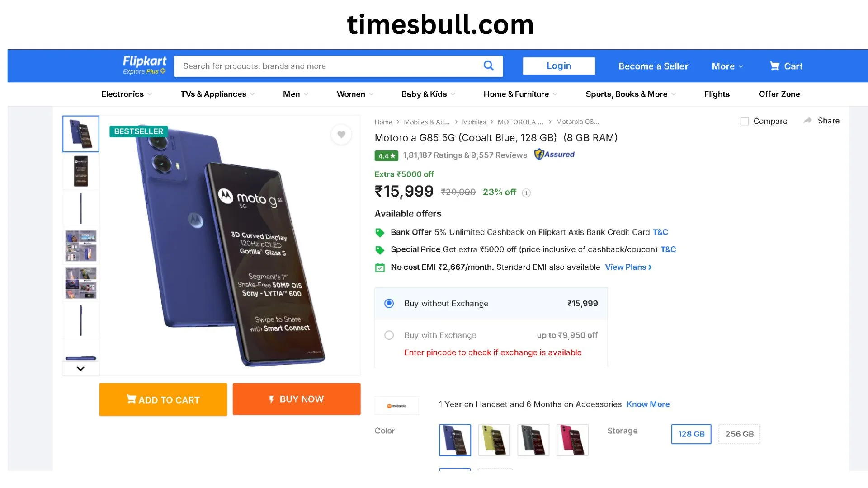The height and width of the screenshot is (488, 868).
Task: Click the Share arrow icon
Action: pyautogui.click(x=807, y=121)
